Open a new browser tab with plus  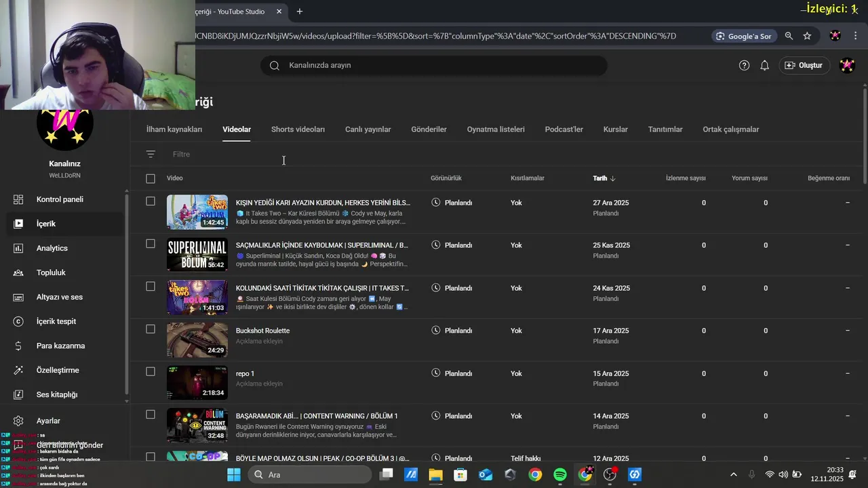pos(299,12)
